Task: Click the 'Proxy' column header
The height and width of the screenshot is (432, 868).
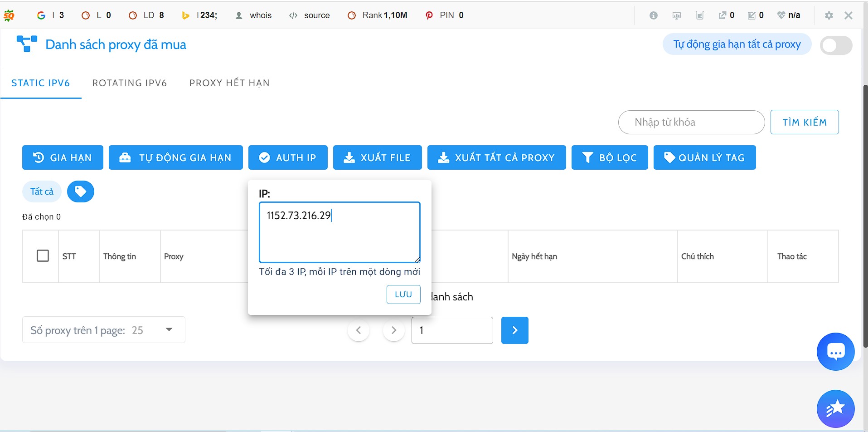Action: pyautogui.click(x=174, y=256)
